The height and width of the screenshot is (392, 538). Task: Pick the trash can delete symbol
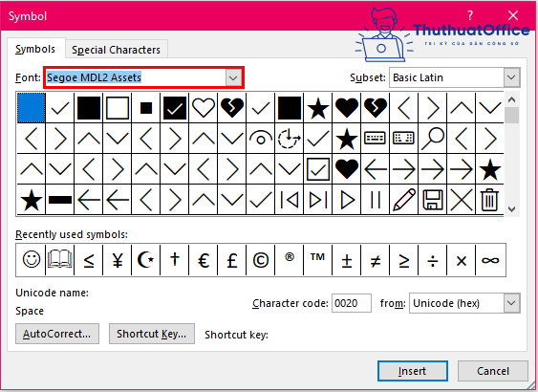click(489, 200)
